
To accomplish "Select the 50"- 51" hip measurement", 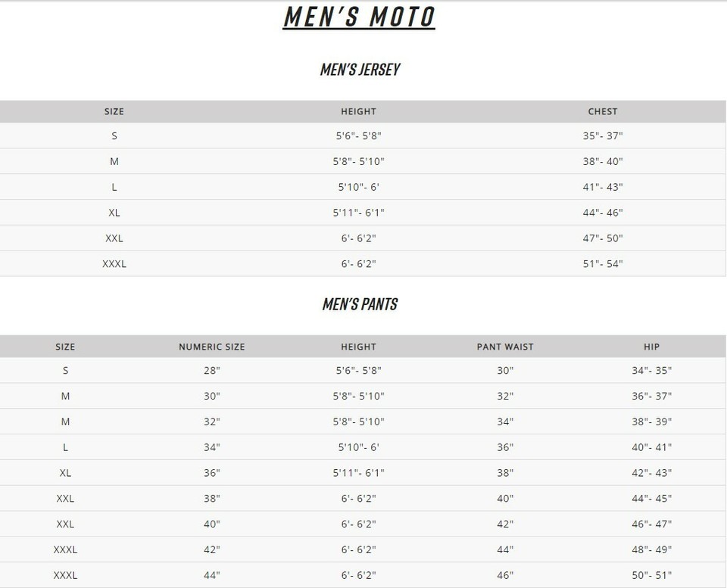I will tap(651, 575).
